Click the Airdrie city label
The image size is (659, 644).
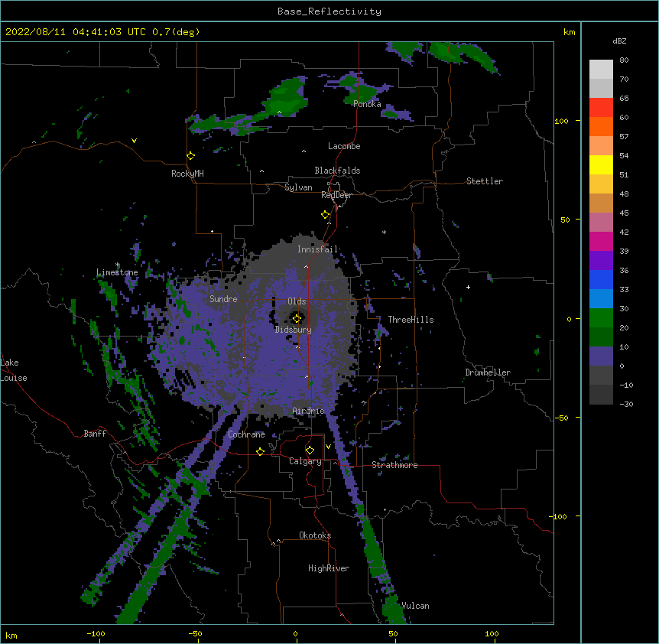point(309,411)
